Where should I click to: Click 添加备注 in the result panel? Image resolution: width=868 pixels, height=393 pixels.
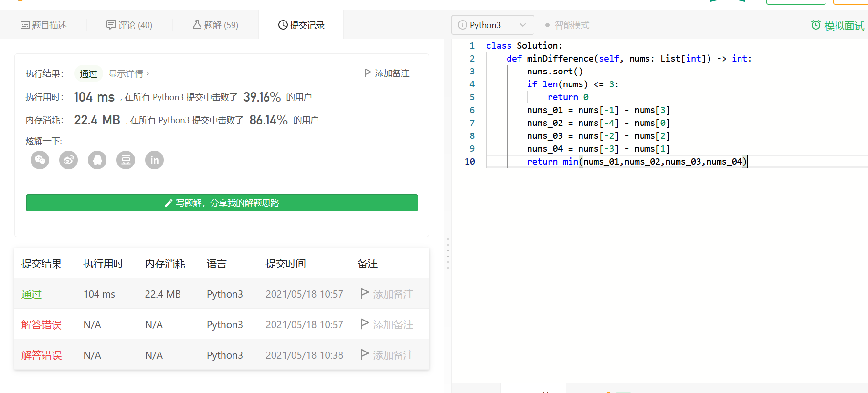click(x=387, y=73)
